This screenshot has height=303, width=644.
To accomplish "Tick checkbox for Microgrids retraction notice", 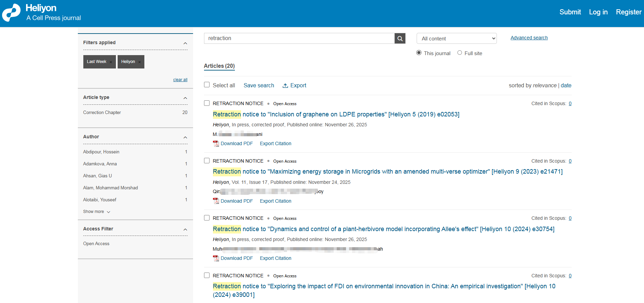I will (x=207, y=161).
